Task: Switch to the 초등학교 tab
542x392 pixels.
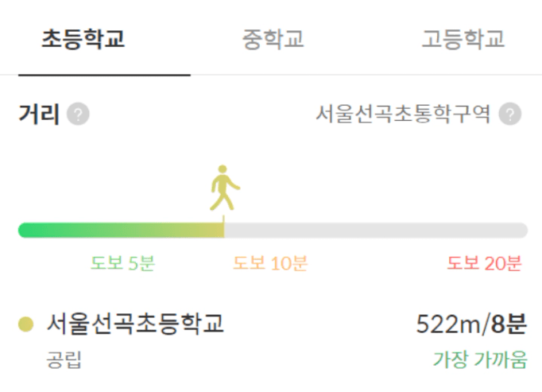Action: pyautogui.click(x=83, y=39)
